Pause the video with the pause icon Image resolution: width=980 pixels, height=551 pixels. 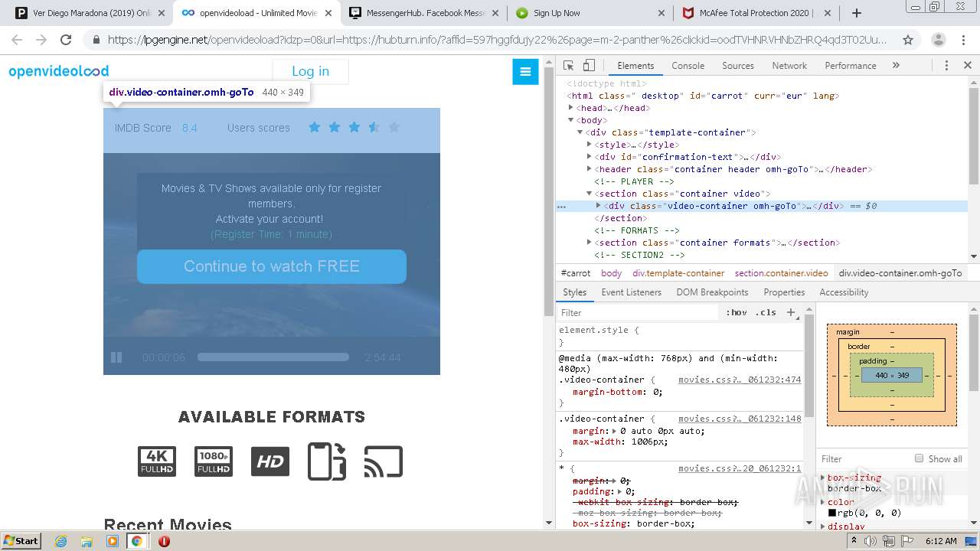pyautogui.click(x=116, y=357)
